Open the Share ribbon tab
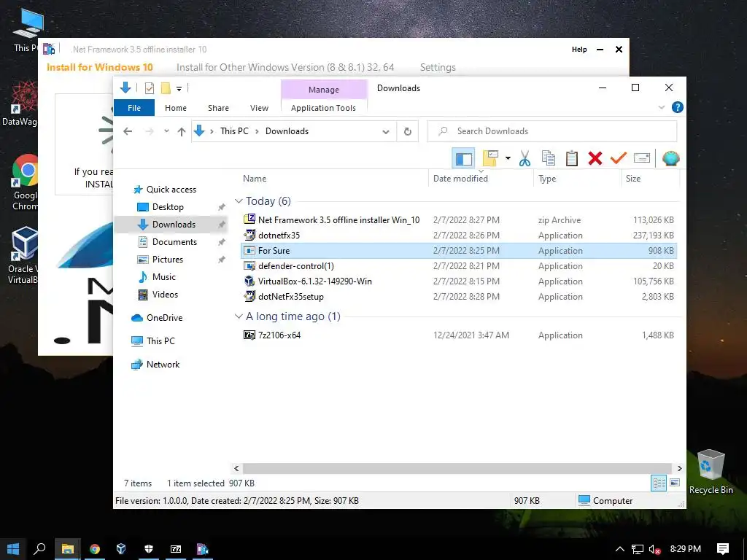The height and width of the screenshot is (560, 747). (x=218, y=108)
